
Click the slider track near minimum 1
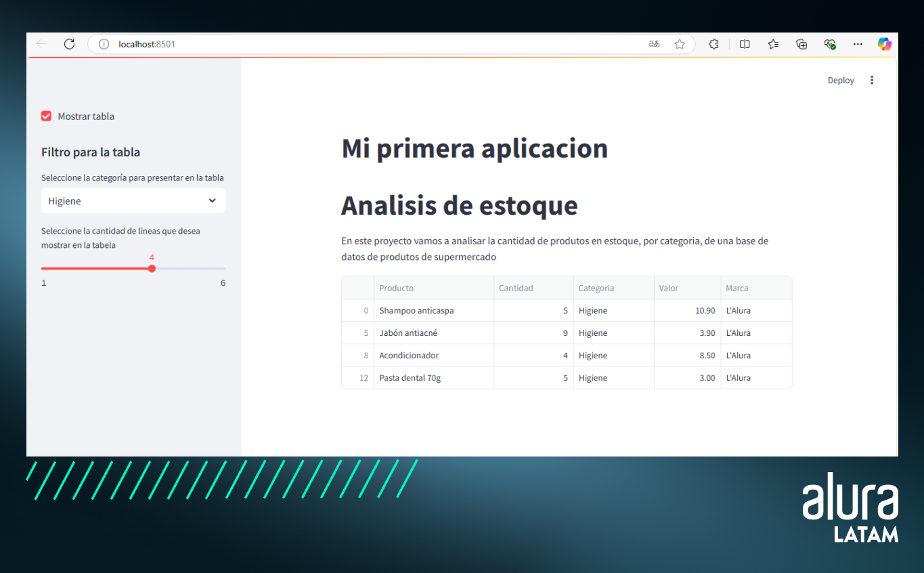coord(44,268)
